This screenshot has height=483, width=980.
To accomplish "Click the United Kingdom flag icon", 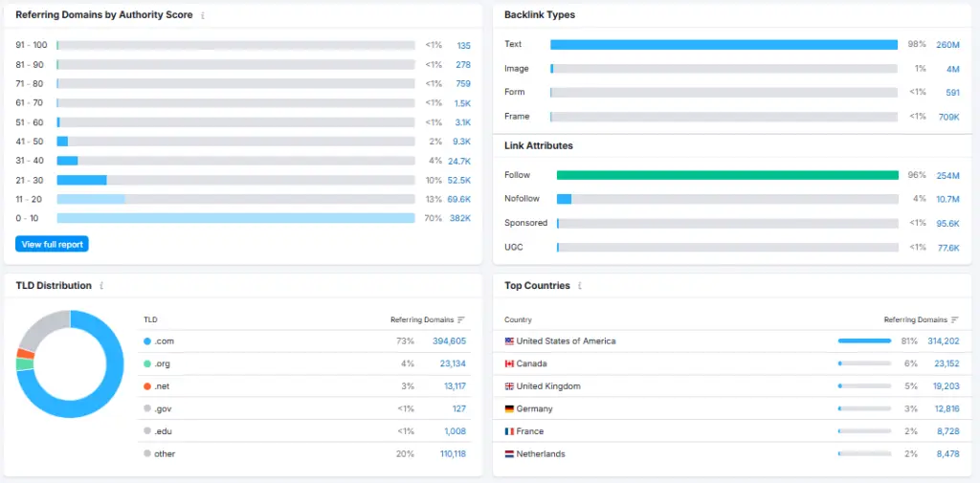I will 509,386.
